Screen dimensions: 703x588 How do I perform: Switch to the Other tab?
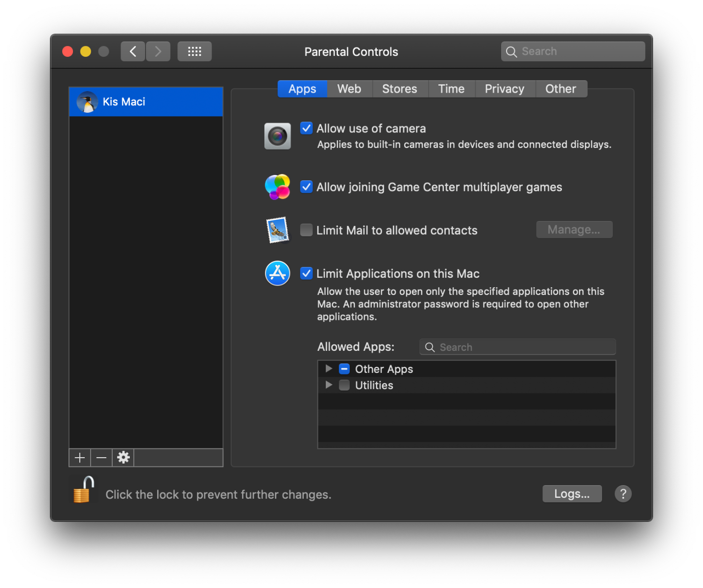tap(561, 89)
